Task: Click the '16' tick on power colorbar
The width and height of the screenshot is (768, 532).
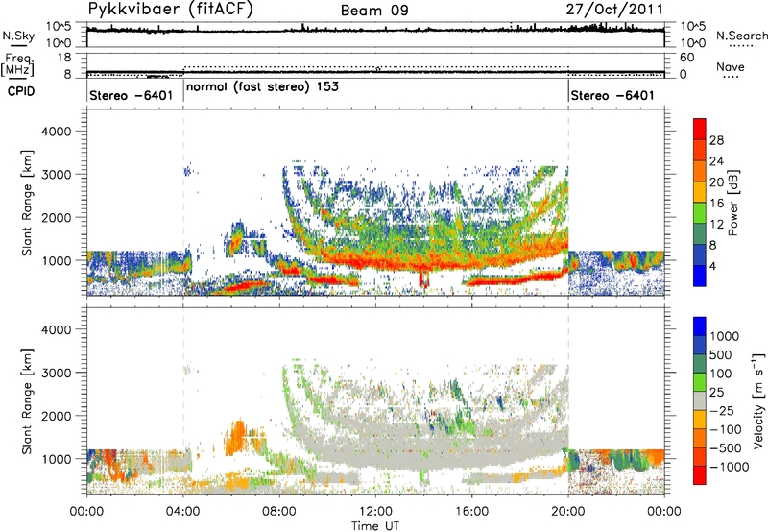Action: click(716, 204)
